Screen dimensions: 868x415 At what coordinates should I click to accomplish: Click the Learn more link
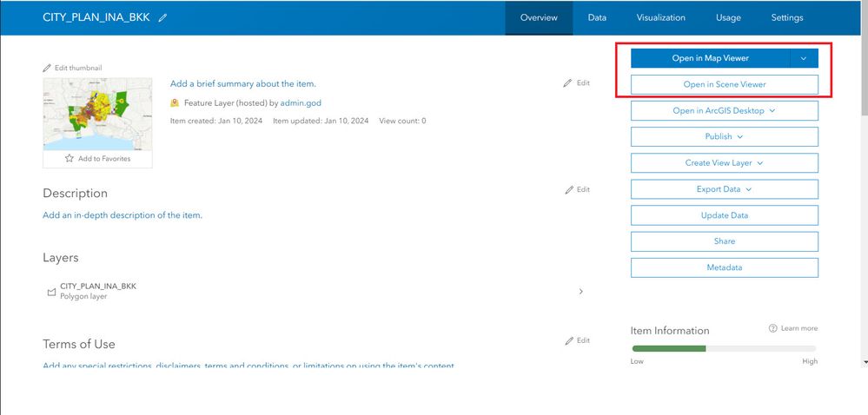(x=798, y=328)
